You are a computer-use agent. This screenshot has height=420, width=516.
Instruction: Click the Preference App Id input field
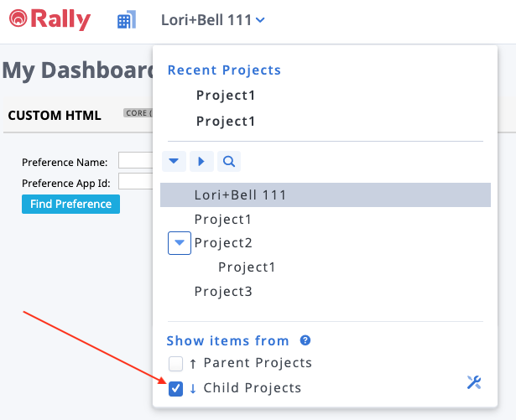click(134, 181)
